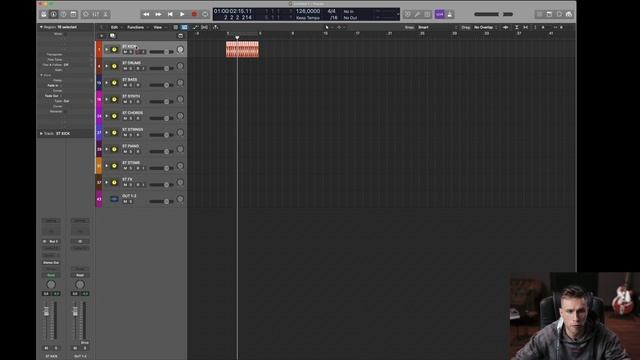Mute the ST KICK track

pos(125,52)
